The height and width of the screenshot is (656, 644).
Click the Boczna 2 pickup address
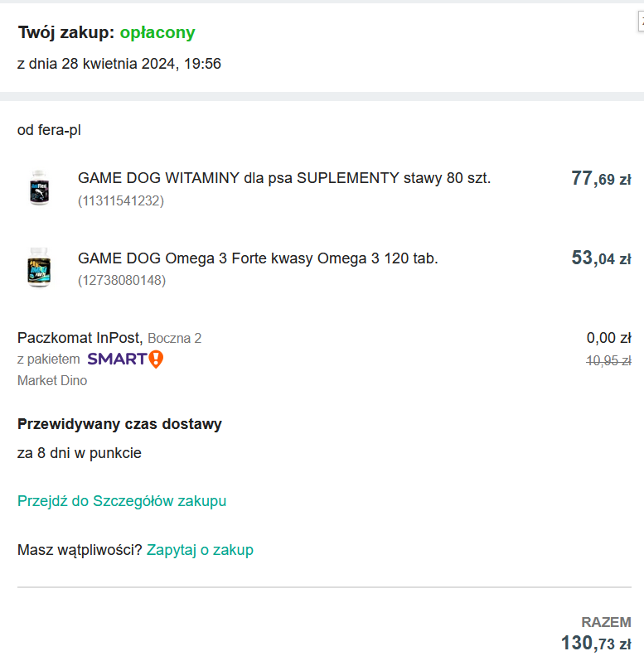(x=174, y=338)
